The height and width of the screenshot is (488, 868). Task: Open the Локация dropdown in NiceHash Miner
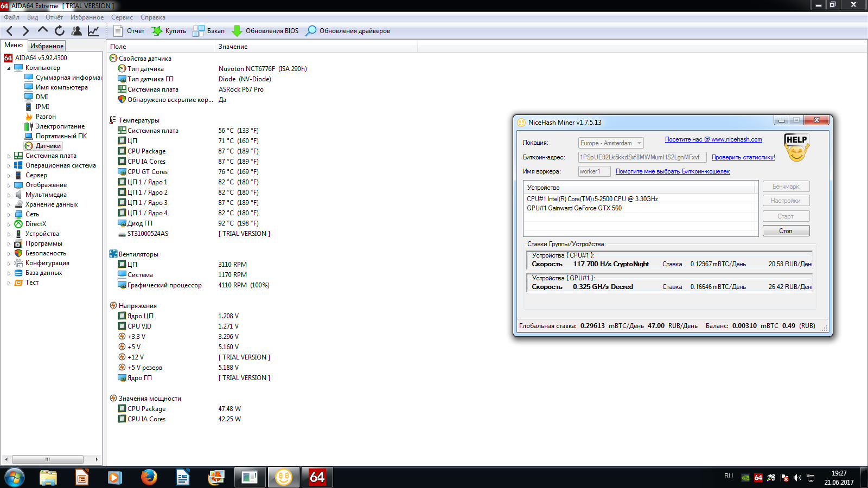click(x=611, y=143)
